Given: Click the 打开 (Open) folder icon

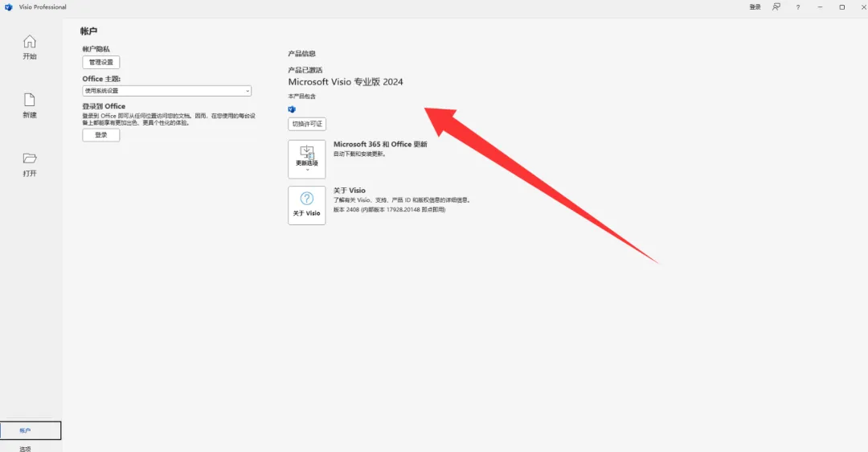Looking at the screenshot, I should (30, 158).
